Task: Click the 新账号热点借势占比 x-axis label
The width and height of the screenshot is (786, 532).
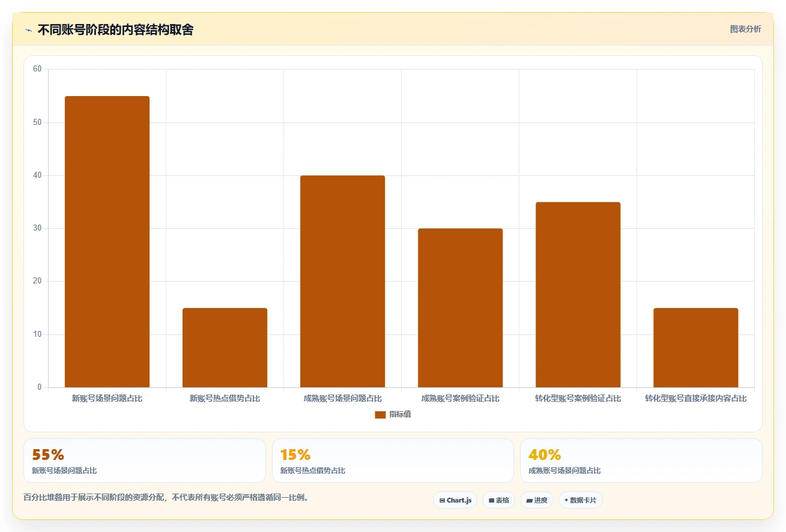Action: click(225, 398)
